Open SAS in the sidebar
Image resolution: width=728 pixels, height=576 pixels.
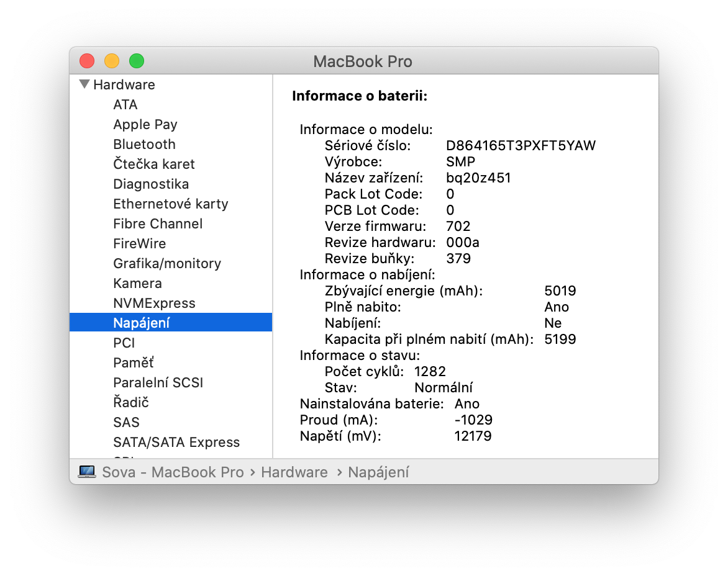click(x=126, y=422)
